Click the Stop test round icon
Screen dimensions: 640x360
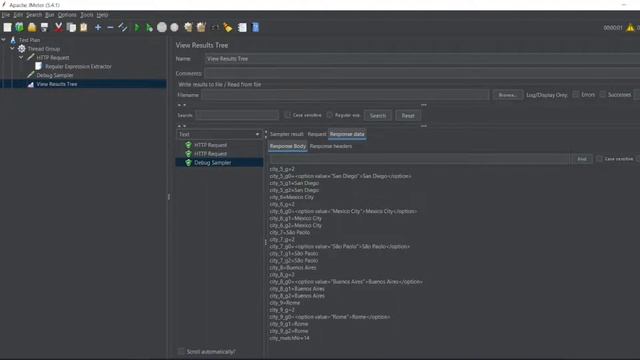pyautogui.click(x=162, y=27)
